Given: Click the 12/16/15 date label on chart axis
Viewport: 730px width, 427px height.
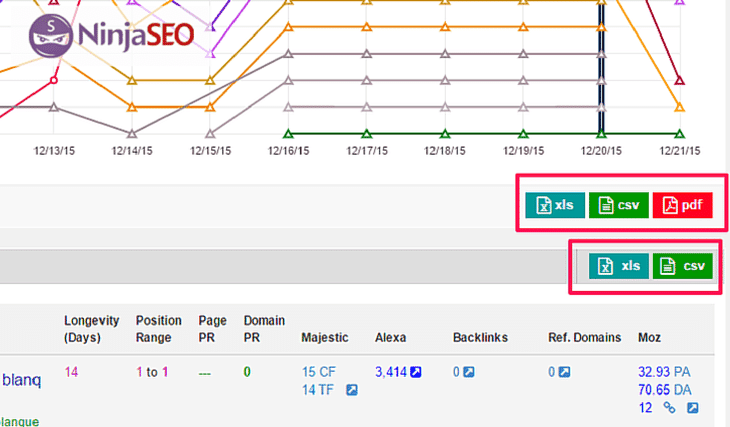Looking at the screenshot, I should [288, 151].
